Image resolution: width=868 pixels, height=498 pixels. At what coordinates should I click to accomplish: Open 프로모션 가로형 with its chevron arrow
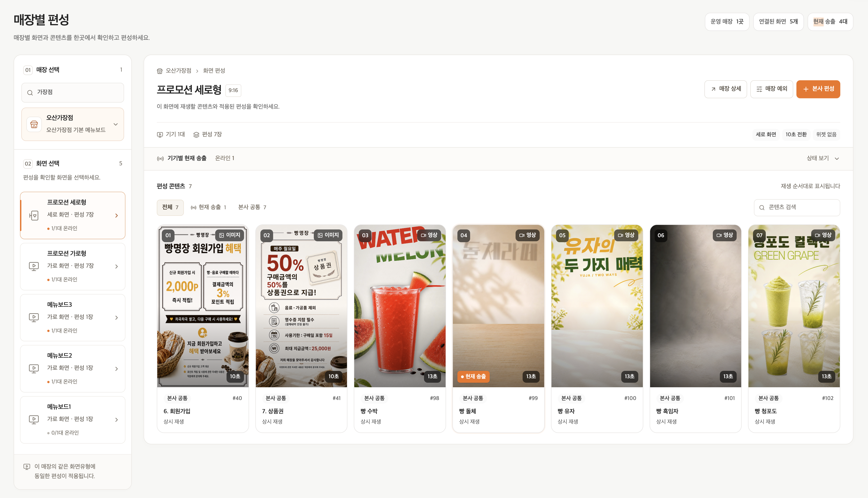(x=117, y=267)
